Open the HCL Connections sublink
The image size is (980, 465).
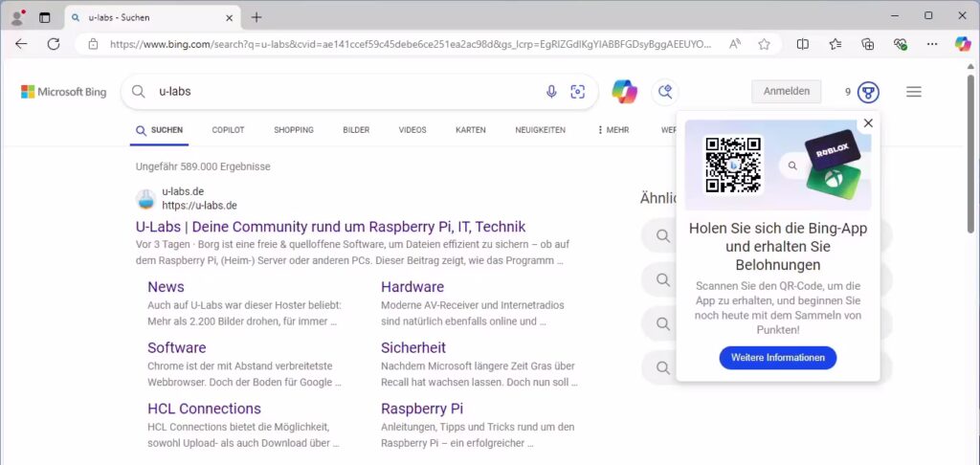205,409
